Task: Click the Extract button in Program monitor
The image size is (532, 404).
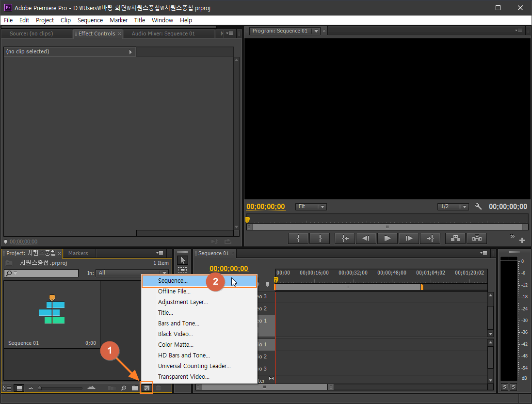Action: 477,239
